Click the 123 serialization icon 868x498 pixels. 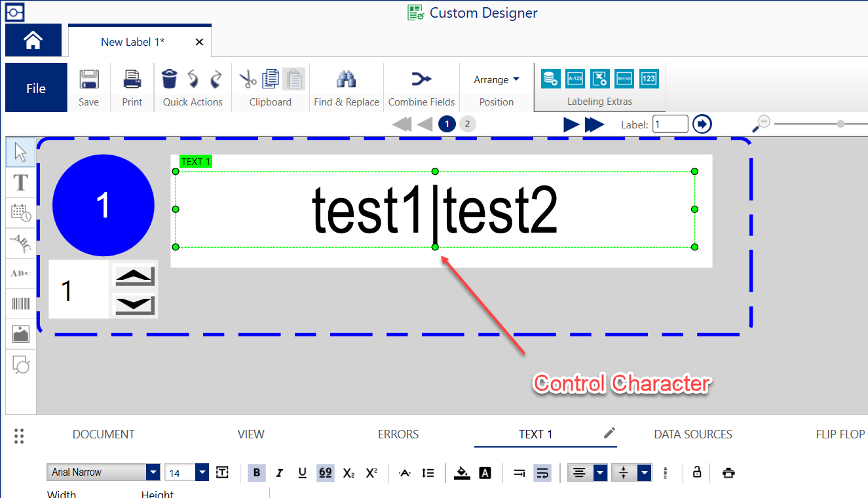(649, 78)
